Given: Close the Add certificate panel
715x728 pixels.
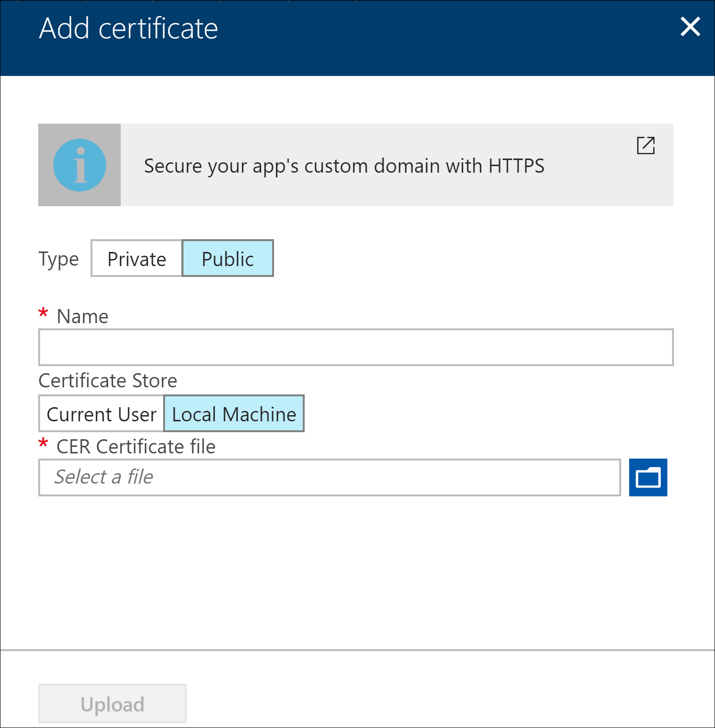Looking at the screenshot, I should [x=690, y=27].
